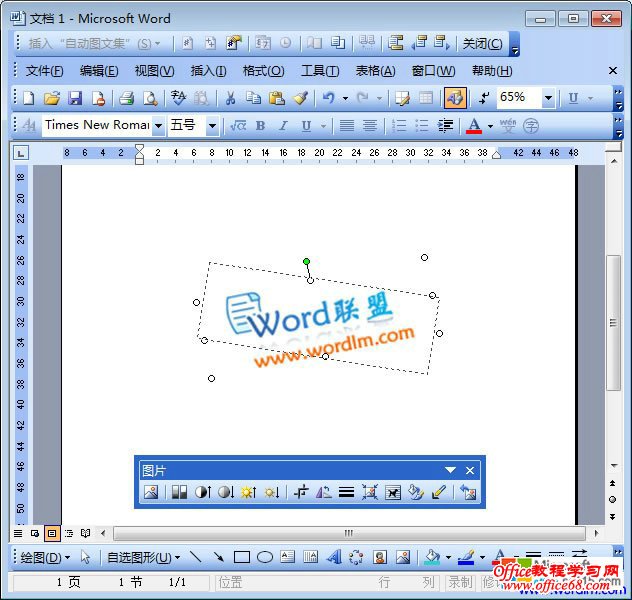Click the New blank document icon

click(x=29, y=98)
